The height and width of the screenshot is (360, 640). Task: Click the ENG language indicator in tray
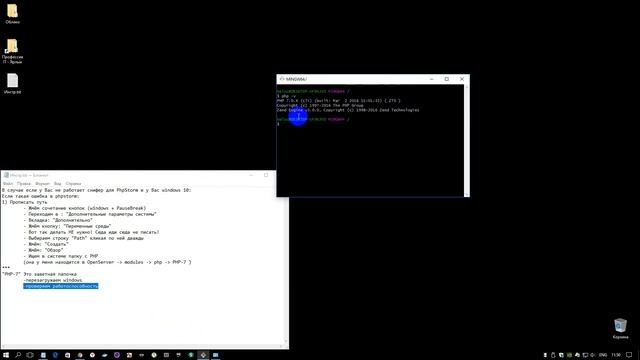click(603, 355)
